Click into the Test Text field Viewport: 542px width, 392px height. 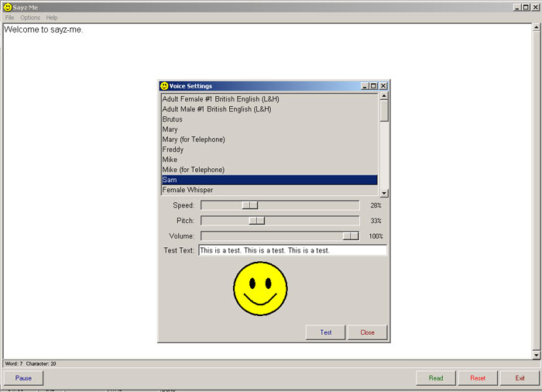[x=292, y=250]
